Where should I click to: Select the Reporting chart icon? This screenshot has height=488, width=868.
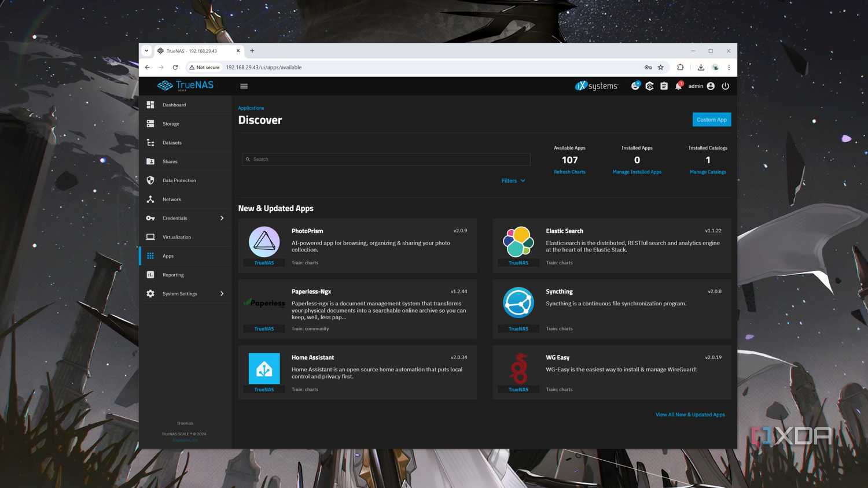(150, 275)
